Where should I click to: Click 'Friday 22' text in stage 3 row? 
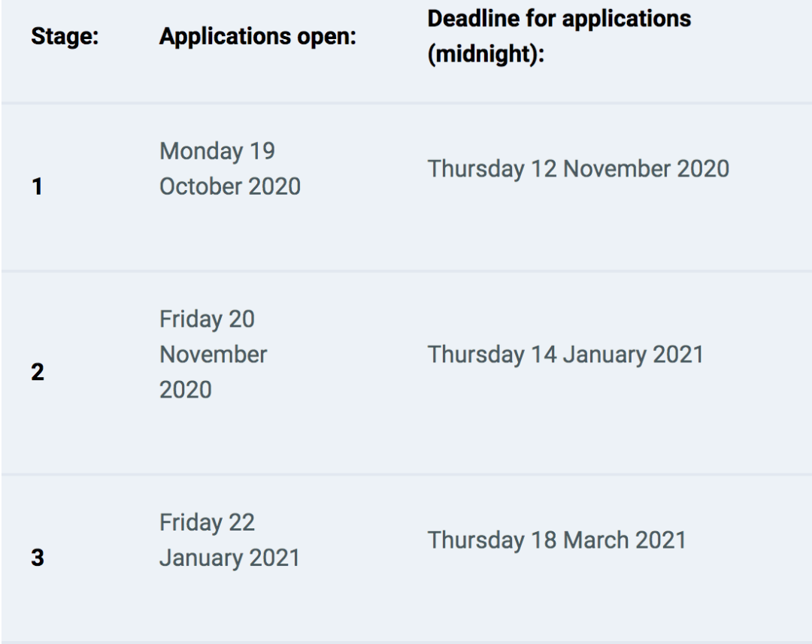pyautogui.click(x=208, y=522)
